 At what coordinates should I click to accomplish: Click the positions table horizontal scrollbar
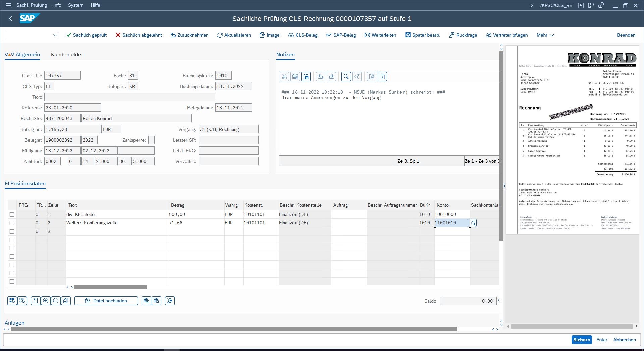[110, 287]
